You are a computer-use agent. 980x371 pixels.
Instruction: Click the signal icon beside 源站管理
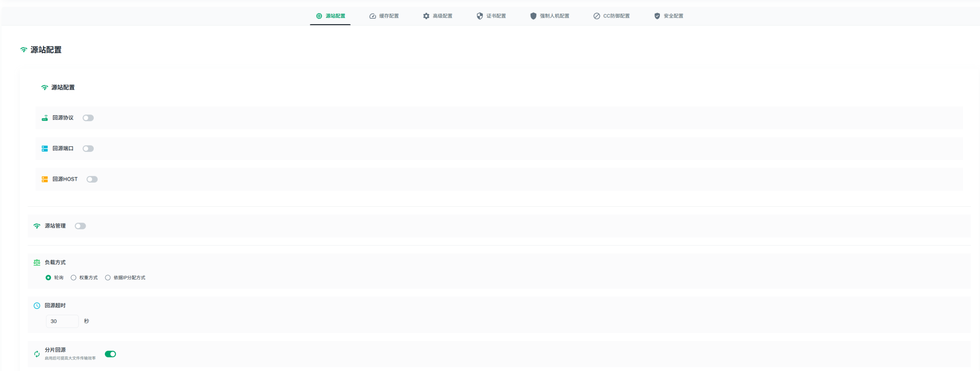click(37, 226)
